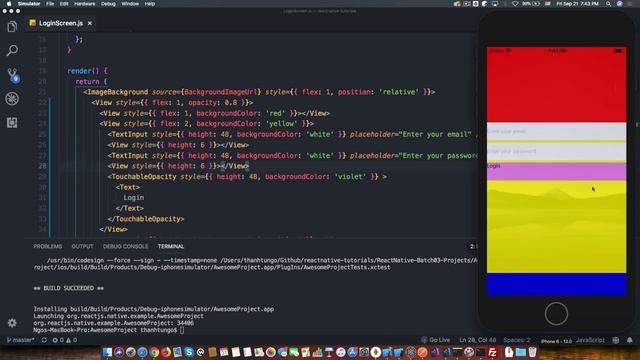Click the Spaces: 2 indentation setting
Viewport: 640px width, 360px height.
point(517,340)
